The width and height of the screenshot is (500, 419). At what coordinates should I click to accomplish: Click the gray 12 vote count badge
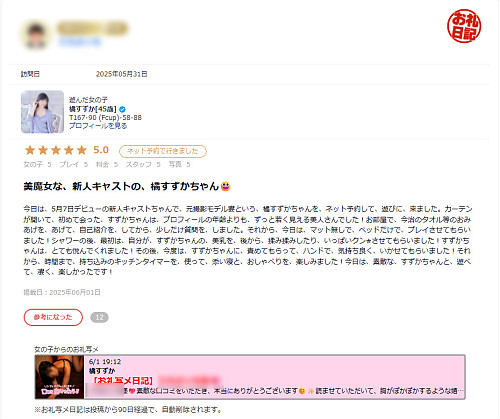pos(99,317)
